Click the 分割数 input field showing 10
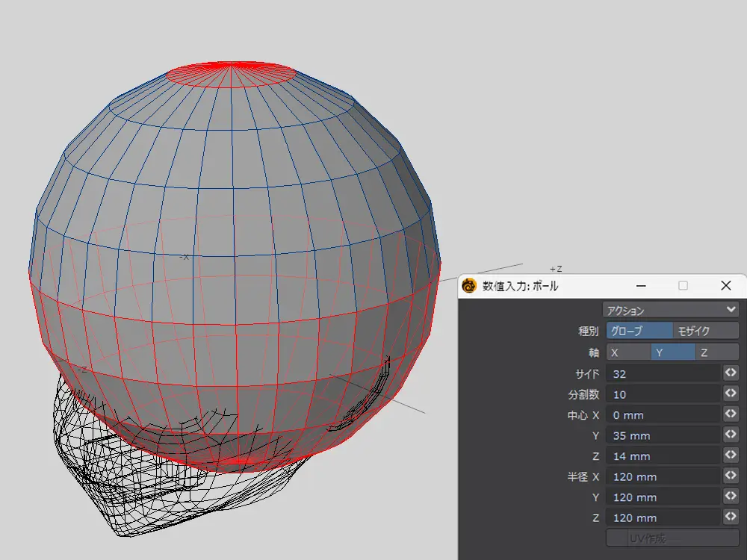 pos(663,394)
